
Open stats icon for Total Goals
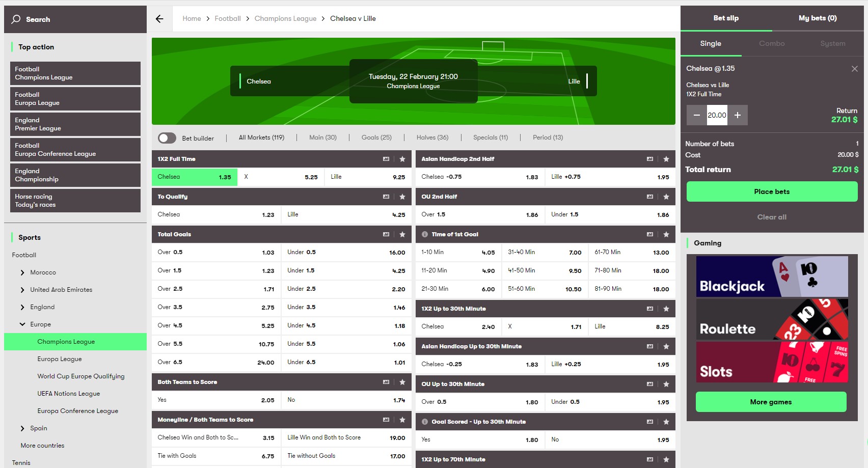[x=386, y=234]
